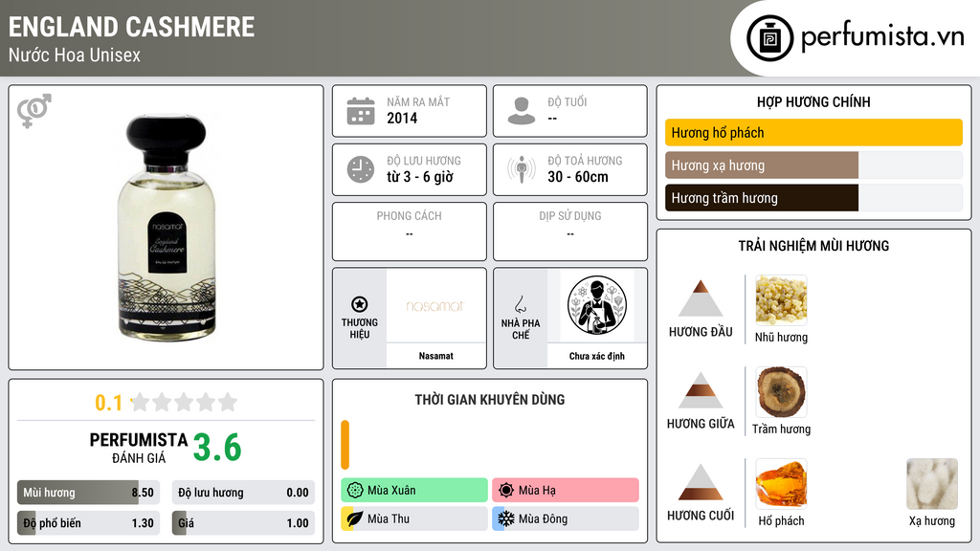980x551 pixels.
Task: Click the TRẢI NGHIỆM MÙI HƯƠNG heading
Action: (x=813, y=246)
